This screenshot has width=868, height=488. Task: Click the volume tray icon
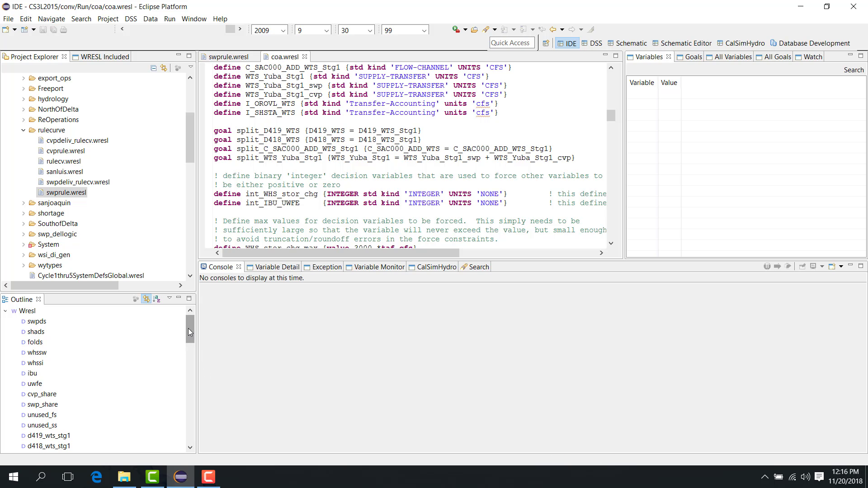pos(805,477)
